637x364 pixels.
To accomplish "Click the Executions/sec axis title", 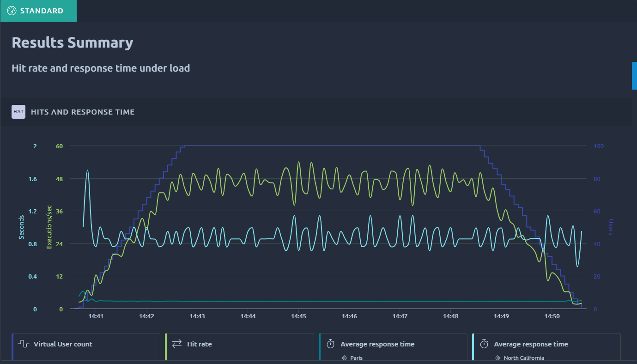I will (49, 227).
